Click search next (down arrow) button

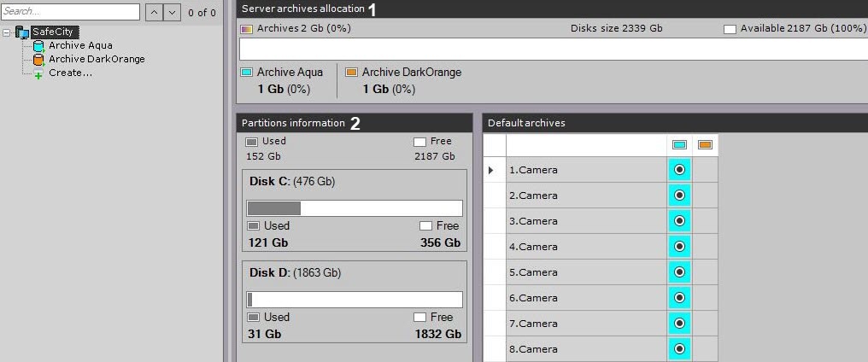tap(172, 12)
